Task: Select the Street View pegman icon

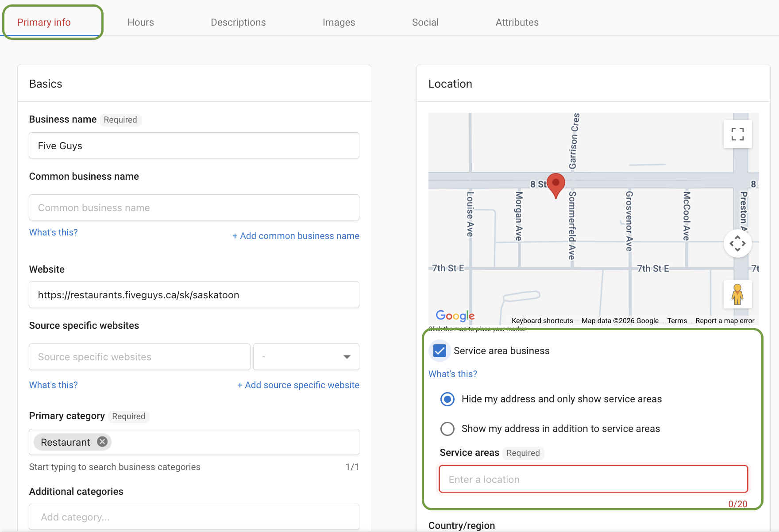Action: 737,294
